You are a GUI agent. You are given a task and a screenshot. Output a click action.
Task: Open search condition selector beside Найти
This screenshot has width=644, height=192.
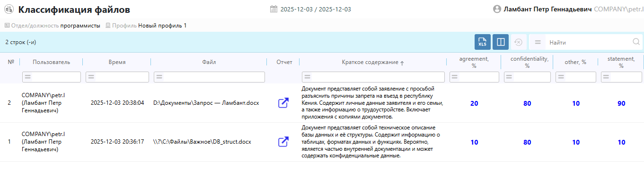point(538,42)
